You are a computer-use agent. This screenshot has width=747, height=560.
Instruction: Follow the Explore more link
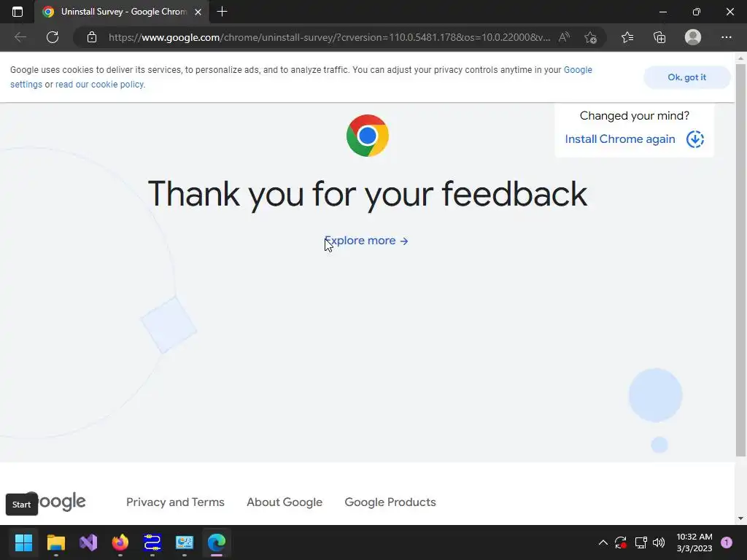tap(366, 241)
